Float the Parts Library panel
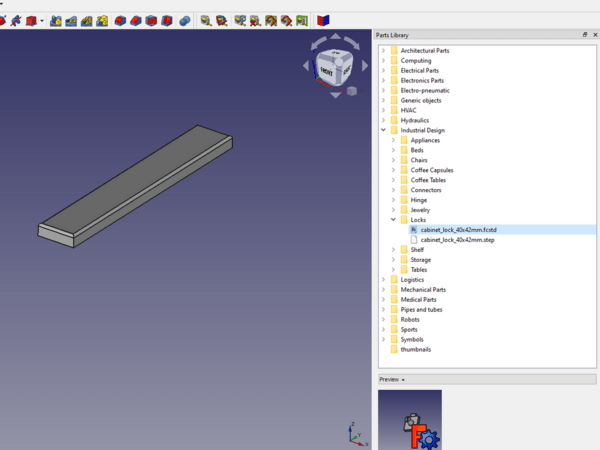Screen dimensions: 600x450 (585, 35)
